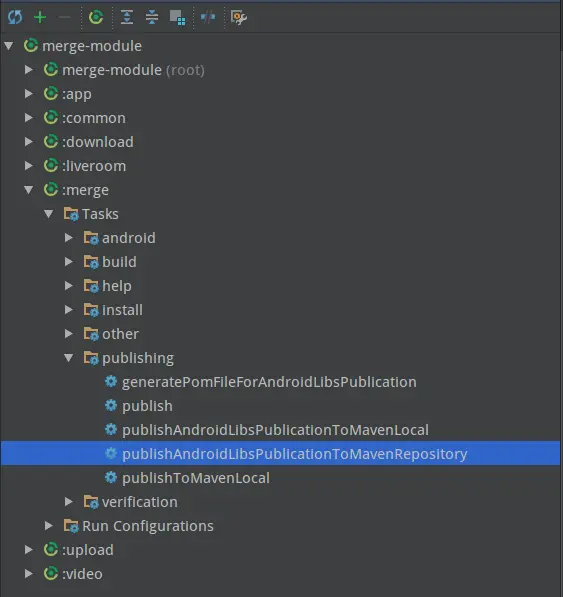Image resolution: width=563 pixels, height=597 pixels.
Task: Click the Expand All toolbar icon
Action: point(127,17)
